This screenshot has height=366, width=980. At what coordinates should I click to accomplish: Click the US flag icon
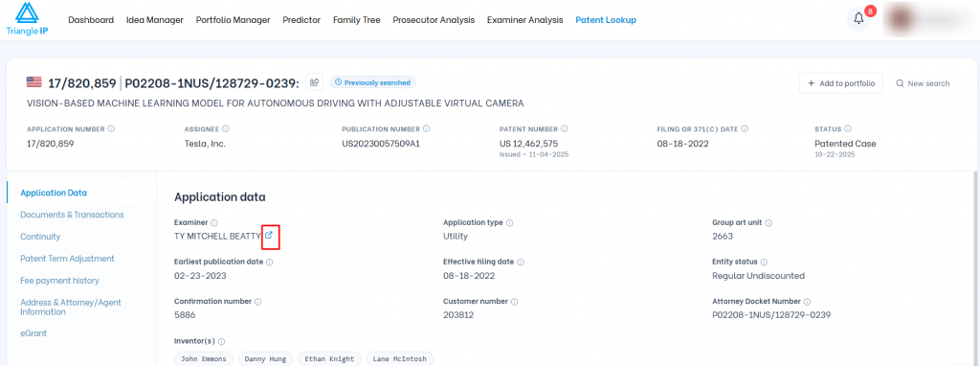34,82
